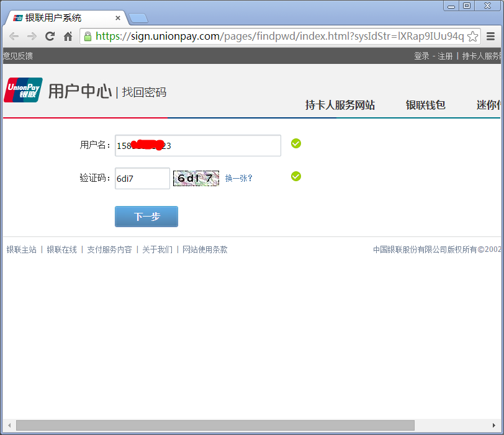Click the 登录 link
Viewport: 504px width, 435px height.
point(421,56)
